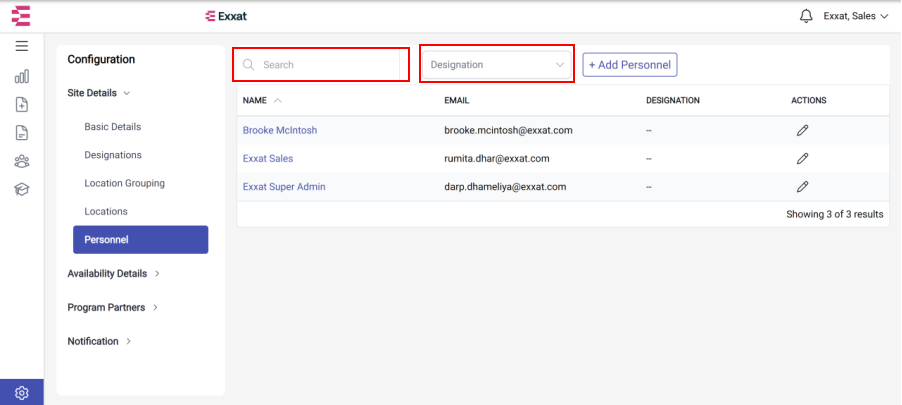Click the notification bell icon
Screen dimensions: 902x405
(x=807, y=16)
